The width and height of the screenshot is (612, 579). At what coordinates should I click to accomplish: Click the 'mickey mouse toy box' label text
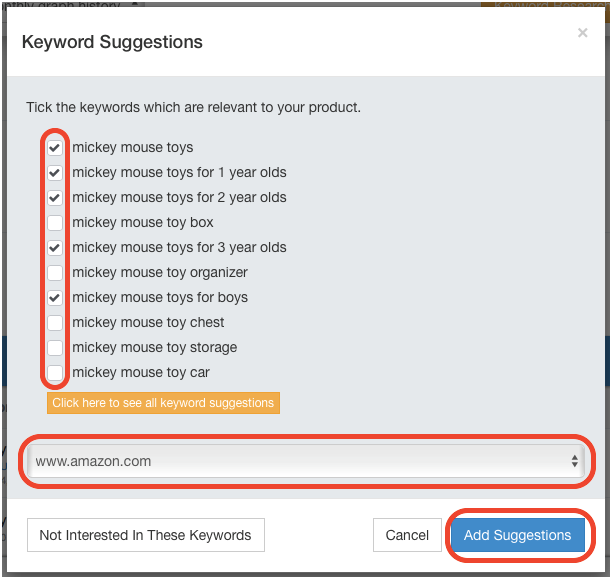click(x=143, y=223)
